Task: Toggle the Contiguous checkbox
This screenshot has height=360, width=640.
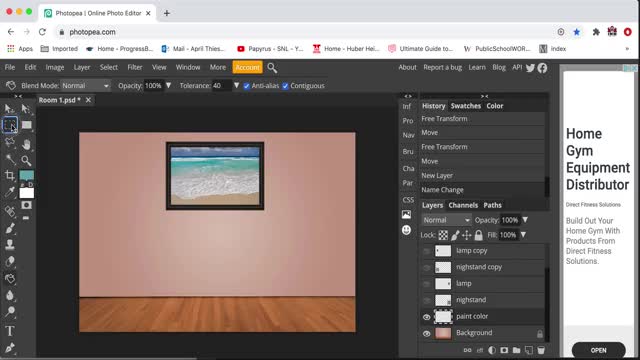Action: click(285, 86)
